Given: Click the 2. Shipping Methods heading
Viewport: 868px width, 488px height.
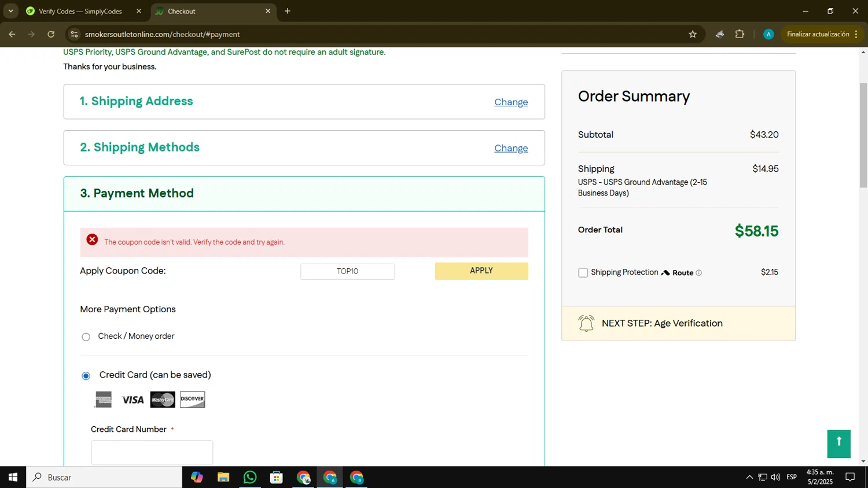Looking at the screenshot, I should [139, 147].
